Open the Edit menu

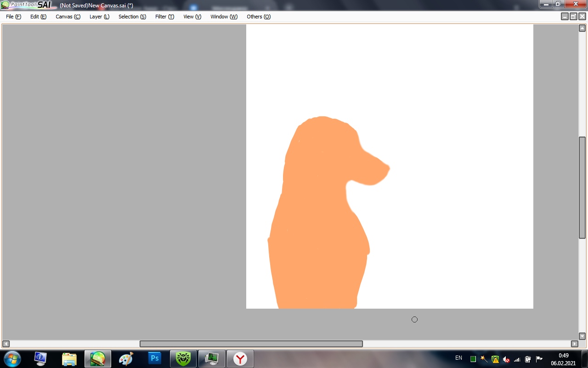[38, 17]
